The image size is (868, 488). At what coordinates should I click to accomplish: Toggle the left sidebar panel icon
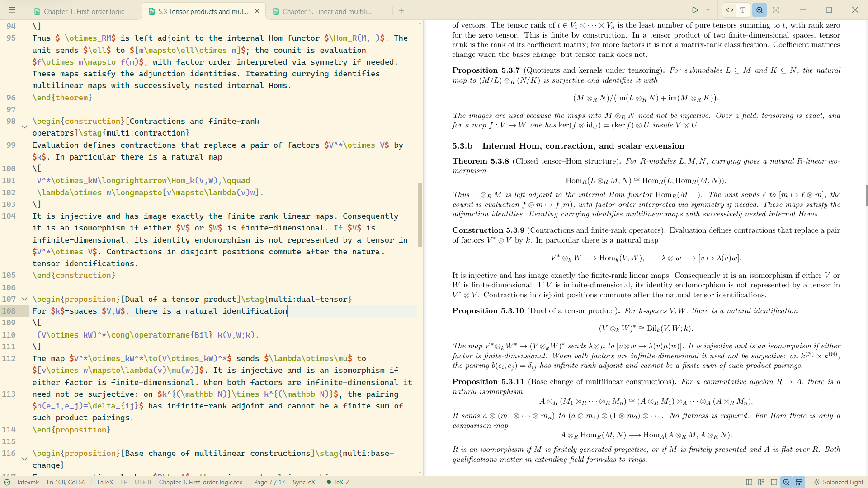click(x=749, y=482)
